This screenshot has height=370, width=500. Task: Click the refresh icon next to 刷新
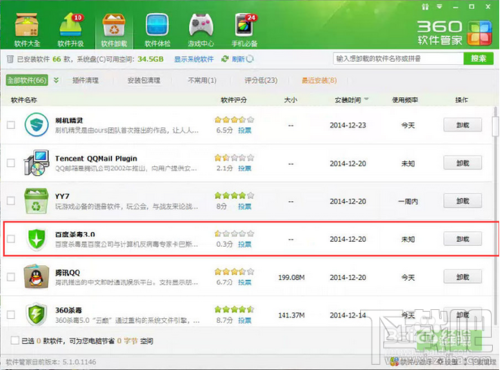[225, 59]
